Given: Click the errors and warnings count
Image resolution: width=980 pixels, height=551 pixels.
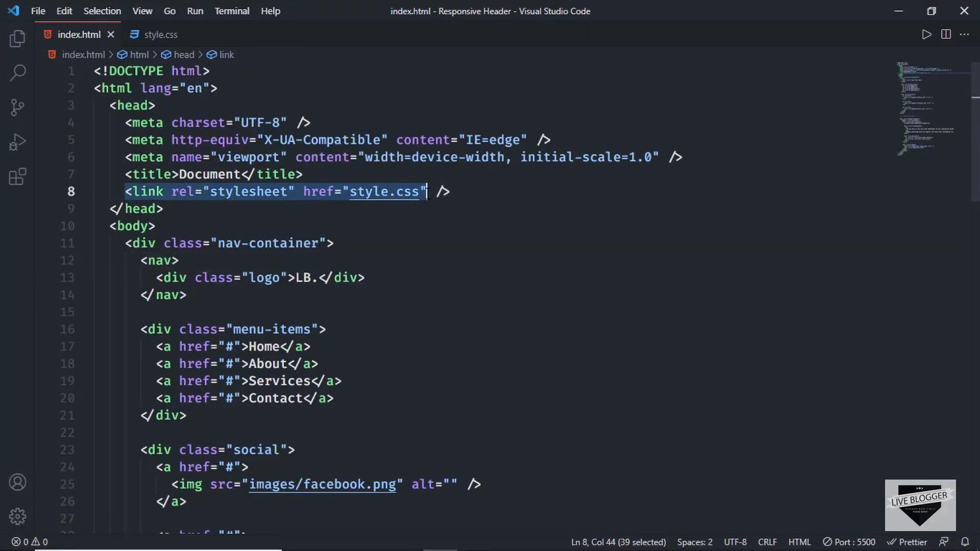Looking at the screenshot, I should [x=30, y=542].
